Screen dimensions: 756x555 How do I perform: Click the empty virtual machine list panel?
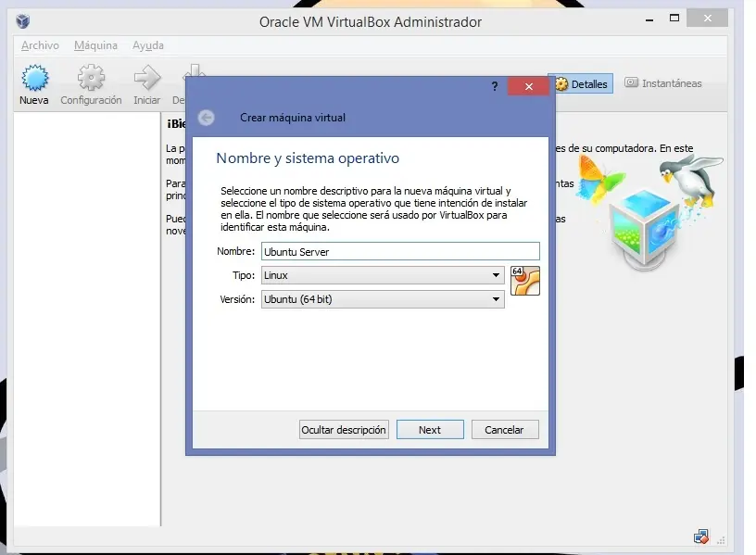(x=87, y=318)
